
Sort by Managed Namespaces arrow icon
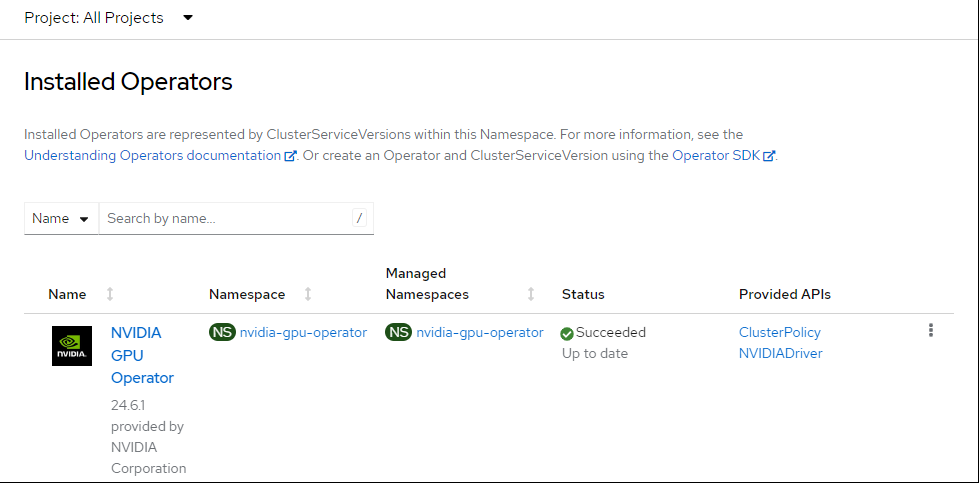tap(531, 294)
